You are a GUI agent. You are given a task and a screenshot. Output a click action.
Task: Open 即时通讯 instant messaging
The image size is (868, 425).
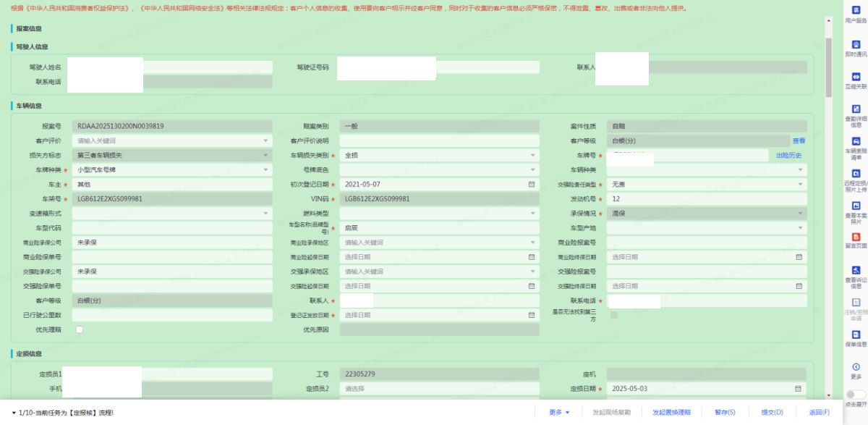pos(856,44)
